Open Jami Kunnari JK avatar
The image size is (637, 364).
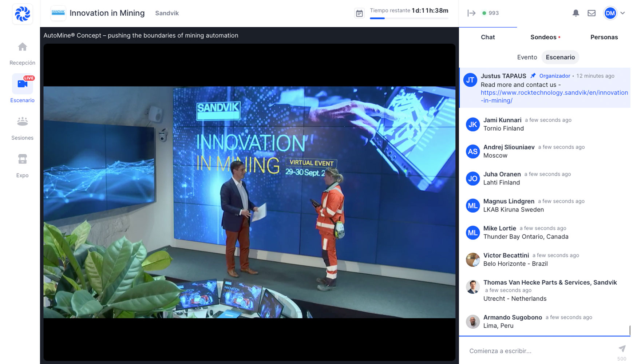coord(472,124)
